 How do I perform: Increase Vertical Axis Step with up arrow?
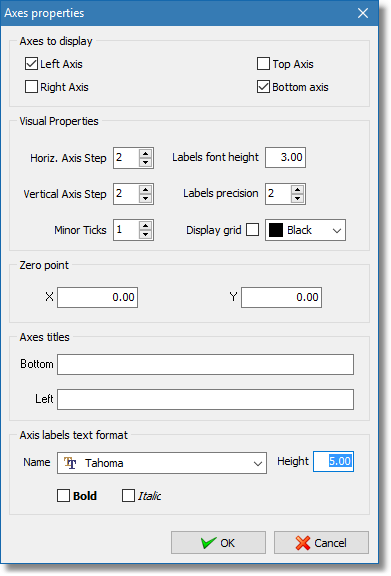point(146,190)
